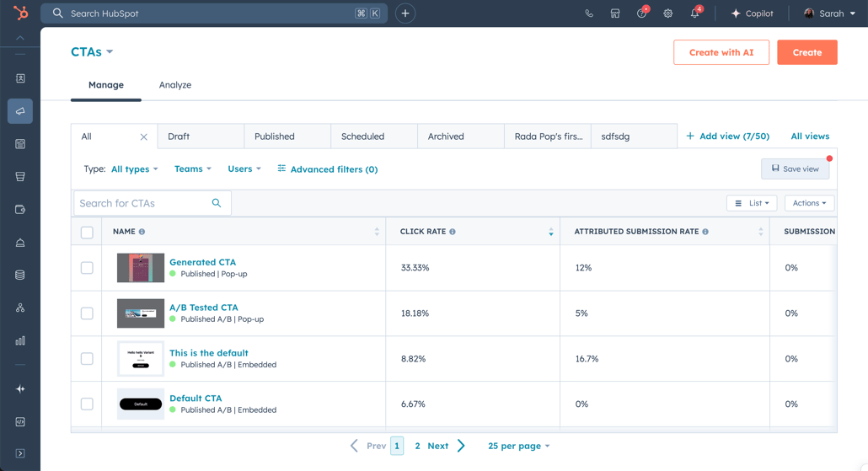Click the Search HubSpot field
The height and width of the screenshot is (471, 868).
point(214,13)
